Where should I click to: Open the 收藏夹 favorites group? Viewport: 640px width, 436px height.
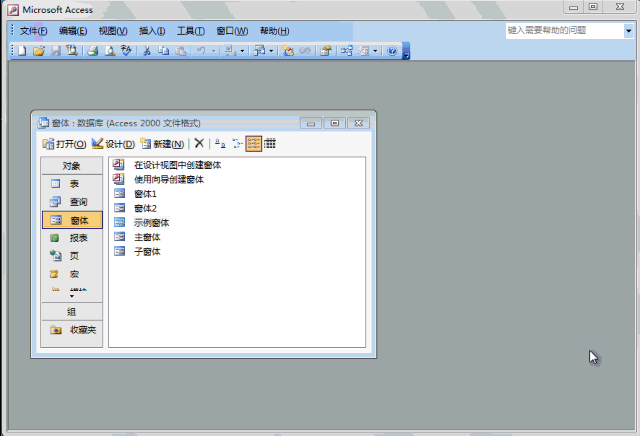(x=72, y=330)
